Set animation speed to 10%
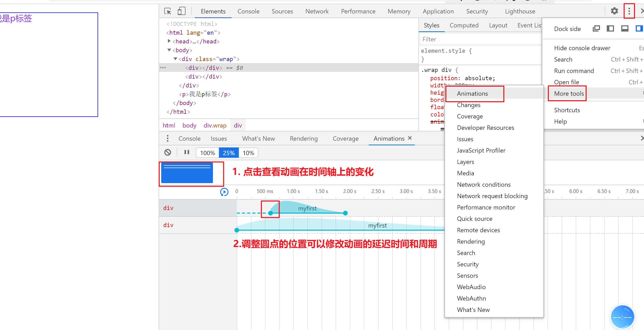This screenshot has width=644, height=330. click(248, 153)
